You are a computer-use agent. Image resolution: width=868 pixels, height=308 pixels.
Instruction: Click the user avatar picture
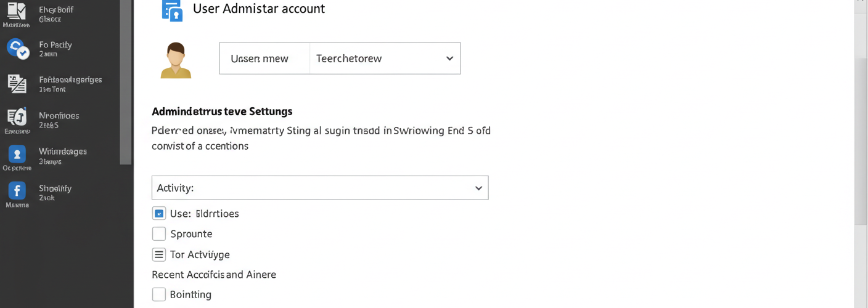pos(176,60)
